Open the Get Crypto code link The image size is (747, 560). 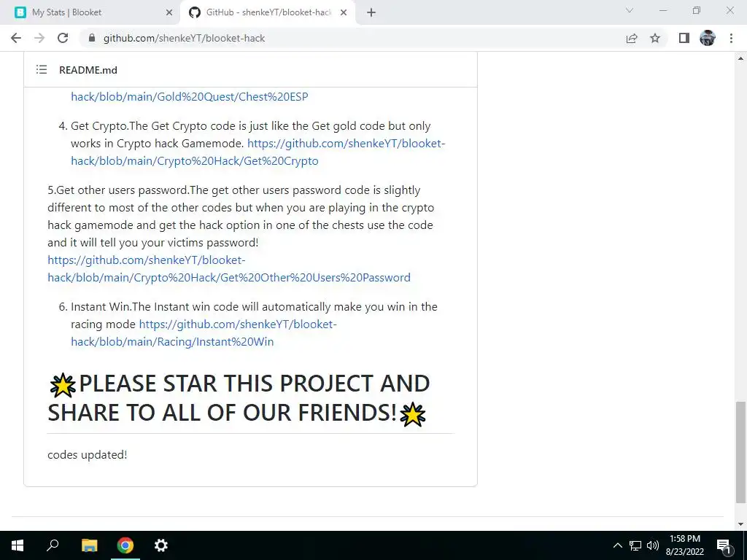258,152
